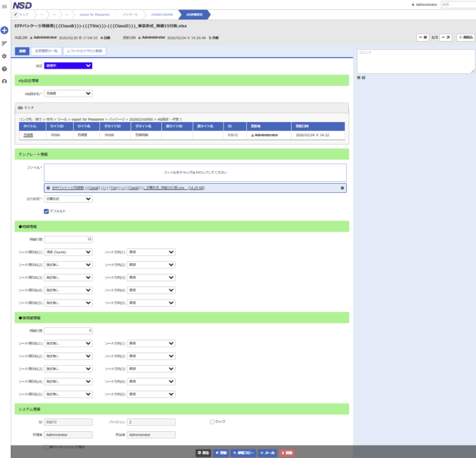The width and height of the screenshot is (476, 458).
Task: Click the sort list icon in sidebar
Action: pos(4,43)
